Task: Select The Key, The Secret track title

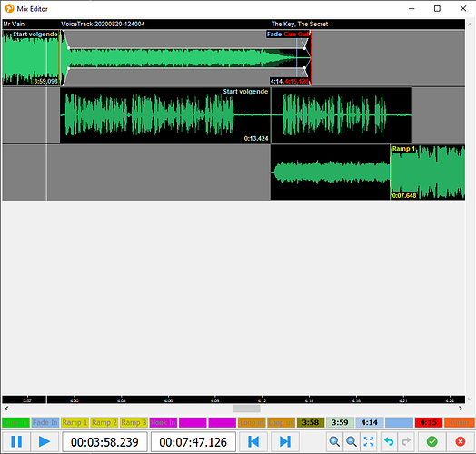Action: tap(300, 24)
